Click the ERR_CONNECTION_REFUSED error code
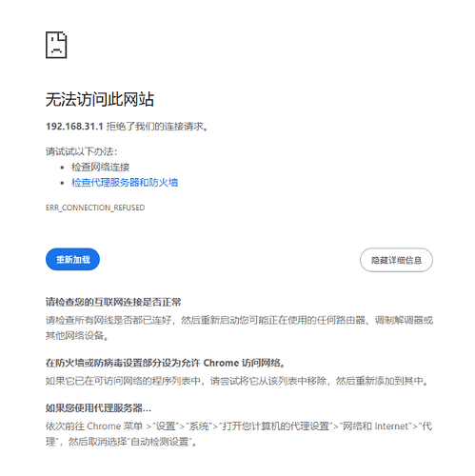475x476 pixels. 95,208
